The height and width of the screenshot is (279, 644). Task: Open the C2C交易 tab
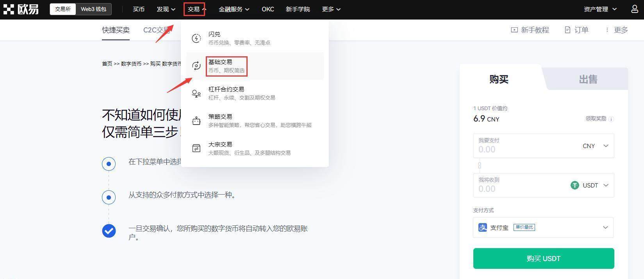click(x=157, y=30)
